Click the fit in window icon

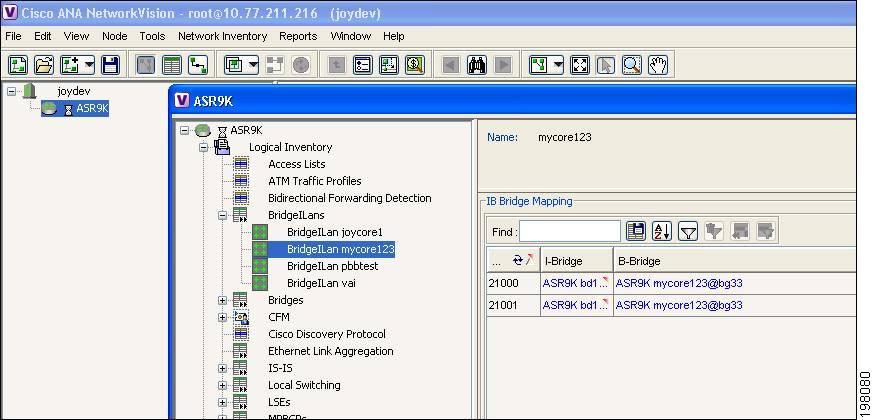pyautogui.click(x=580, y=65)
